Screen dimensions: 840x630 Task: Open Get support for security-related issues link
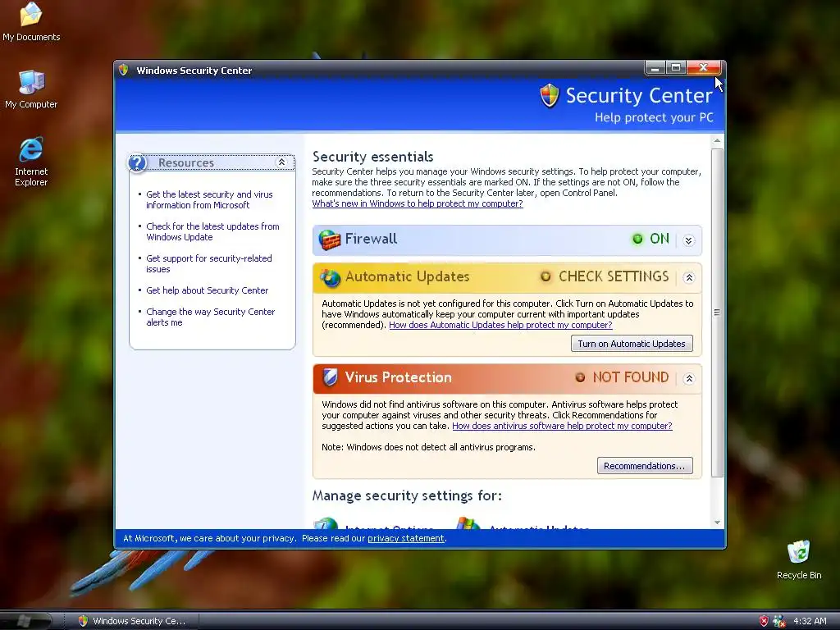(209, 263)
